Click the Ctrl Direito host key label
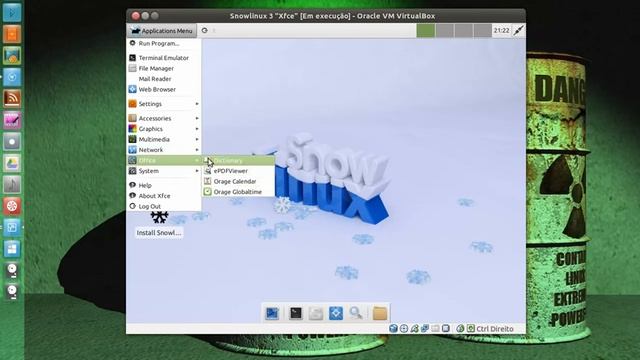The image size is (640, 360). click(495, 329)
